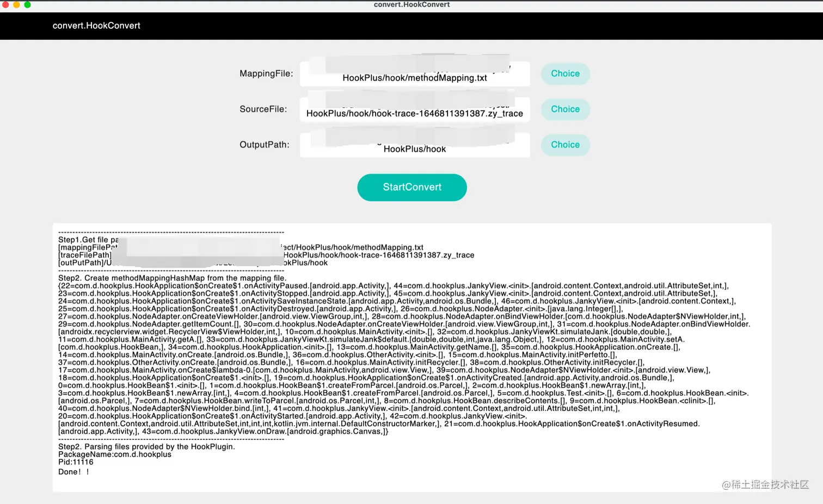
Task: Click Choice button for MappingFile
Action: [x=565, y=73]
